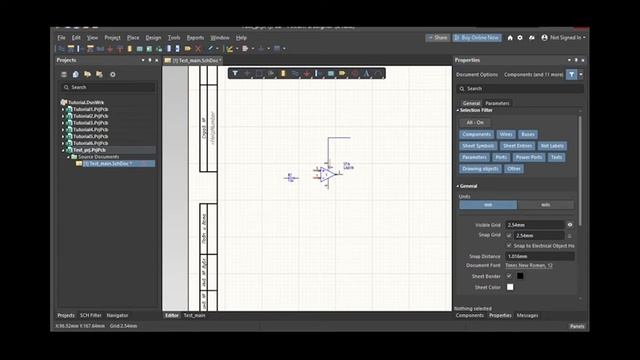Click the first icon in Projects panel toolbar

click(x=64, y=74)
